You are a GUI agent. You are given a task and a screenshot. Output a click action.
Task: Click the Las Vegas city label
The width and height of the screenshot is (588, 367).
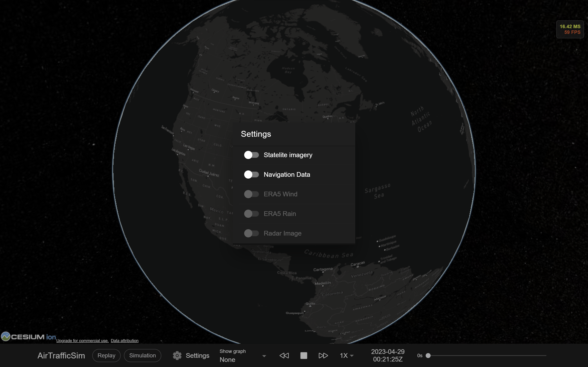(189, 147)
